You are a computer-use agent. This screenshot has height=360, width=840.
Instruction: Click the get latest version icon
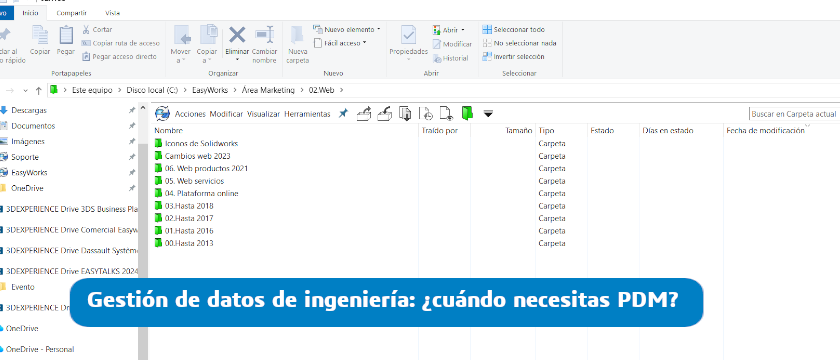point(405,114)
